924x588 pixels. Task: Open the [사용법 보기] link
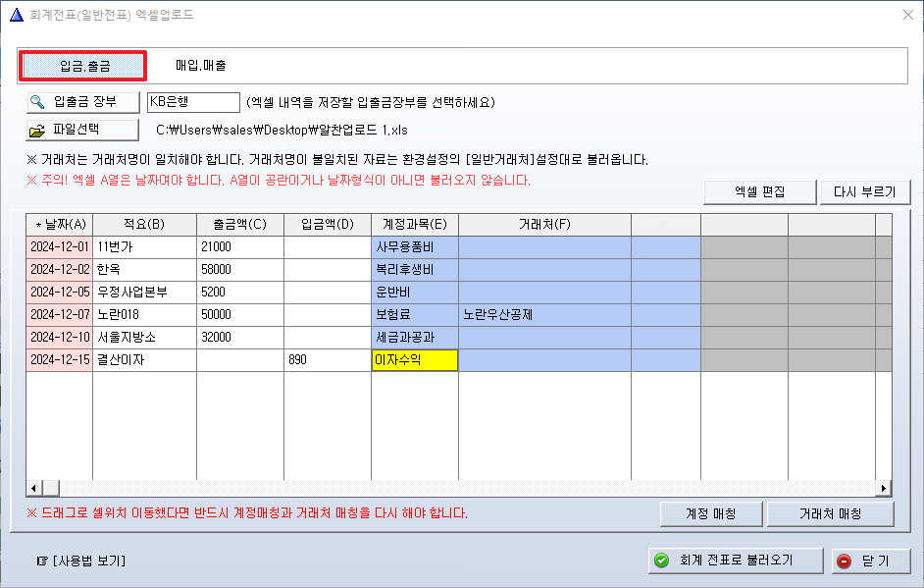89,561
